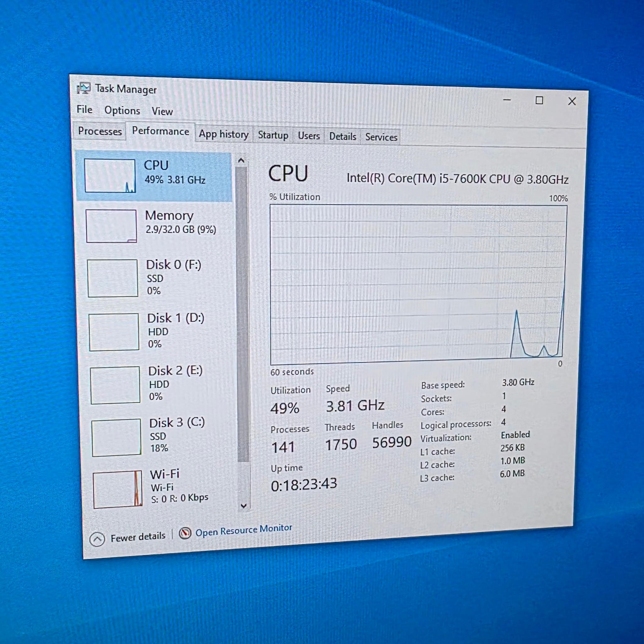This screenshot has width=644, height=644.
Task: Select the Performance tab
Action: tap(160, 131)
